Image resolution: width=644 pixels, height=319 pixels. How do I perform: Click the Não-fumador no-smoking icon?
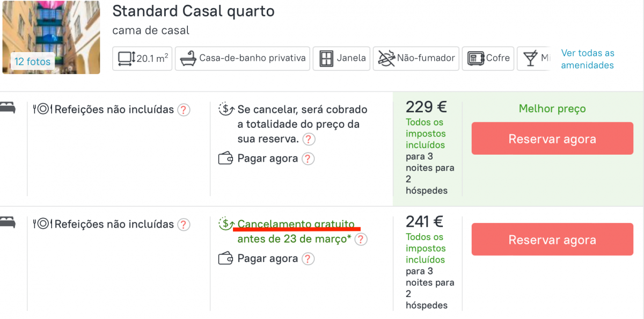click(x=386, y=58)
